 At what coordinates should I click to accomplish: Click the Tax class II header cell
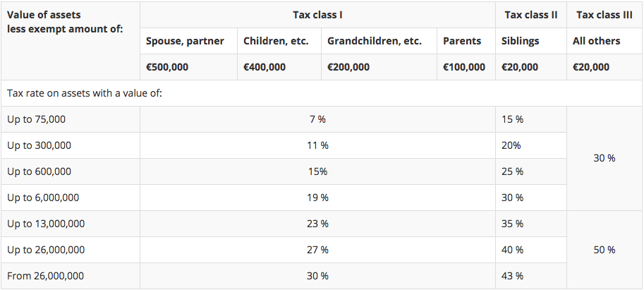click(x=530, y=15)
